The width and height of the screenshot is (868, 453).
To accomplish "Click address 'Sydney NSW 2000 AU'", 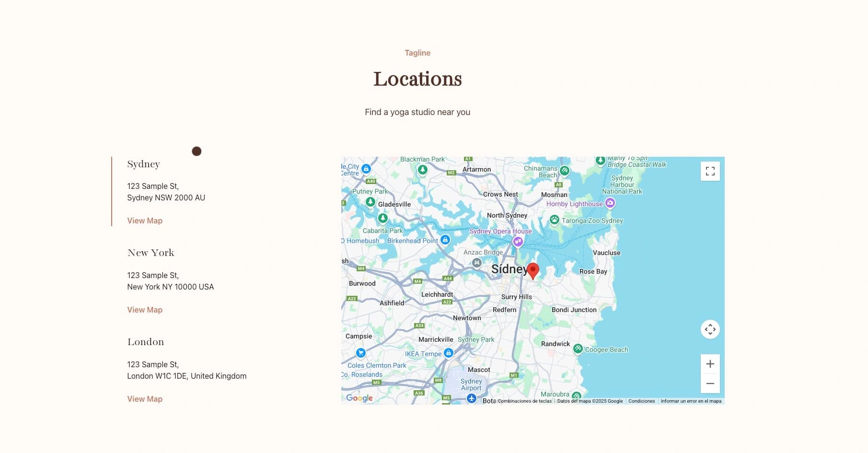I will [x=166, y=197].
